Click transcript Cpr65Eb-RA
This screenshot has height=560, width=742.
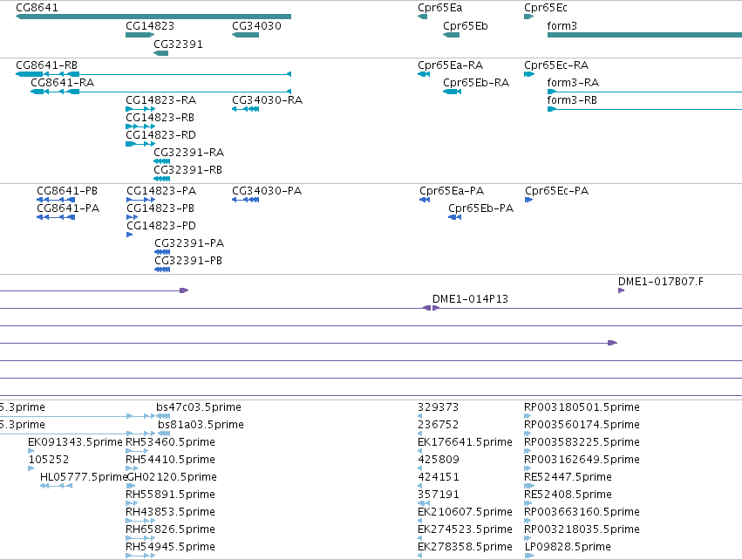[452, 92]
